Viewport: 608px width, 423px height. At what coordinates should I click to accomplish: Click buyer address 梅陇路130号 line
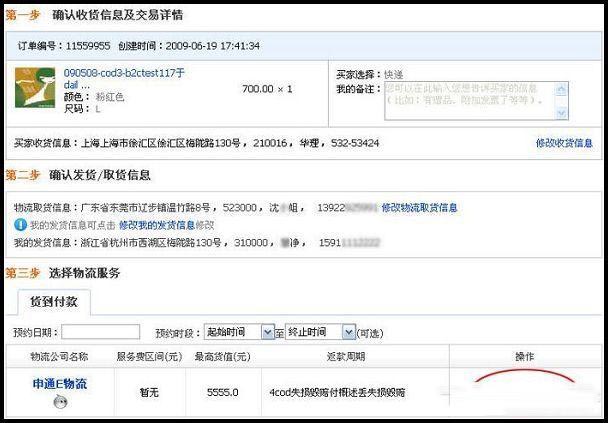(x=196, y=143)
